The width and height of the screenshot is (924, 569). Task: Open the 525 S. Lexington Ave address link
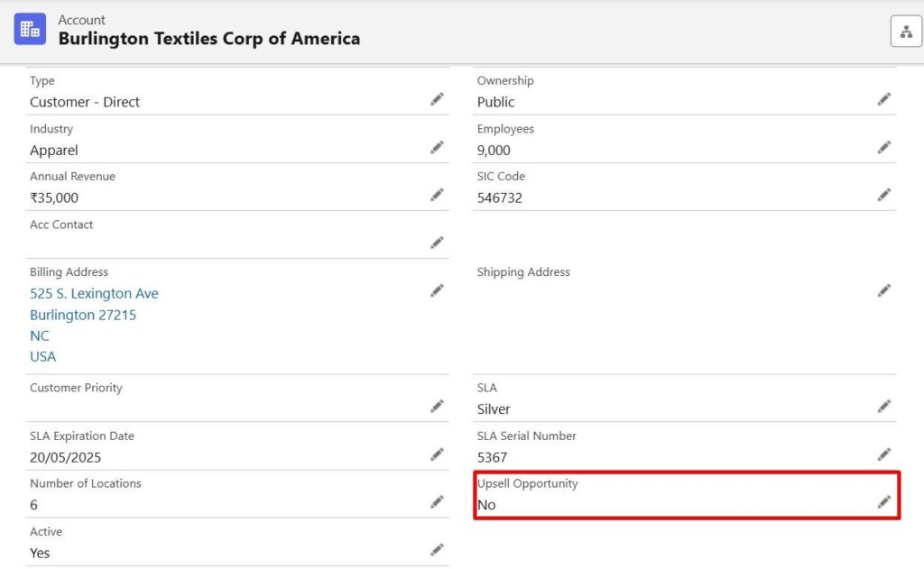[x=94, y=294]
